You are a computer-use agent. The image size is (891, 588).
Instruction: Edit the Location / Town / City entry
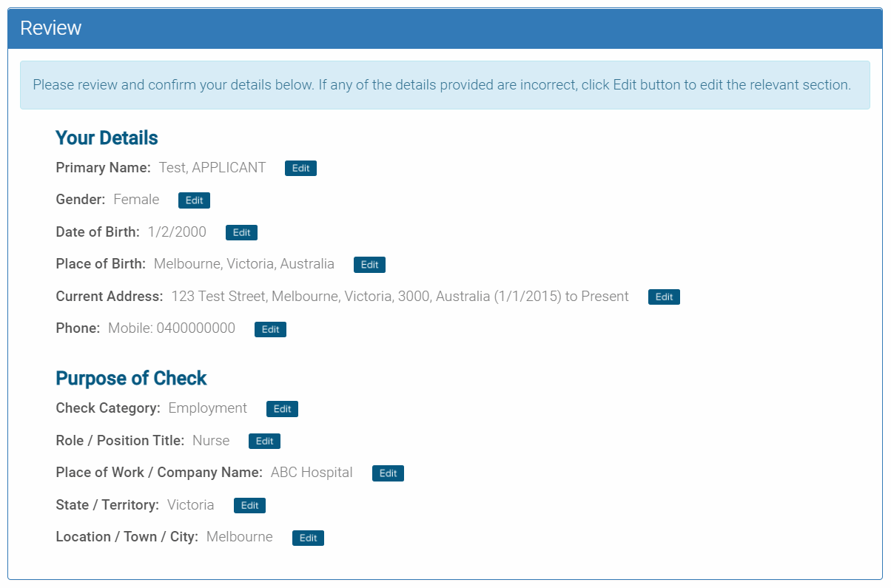(x=308, y=538)
